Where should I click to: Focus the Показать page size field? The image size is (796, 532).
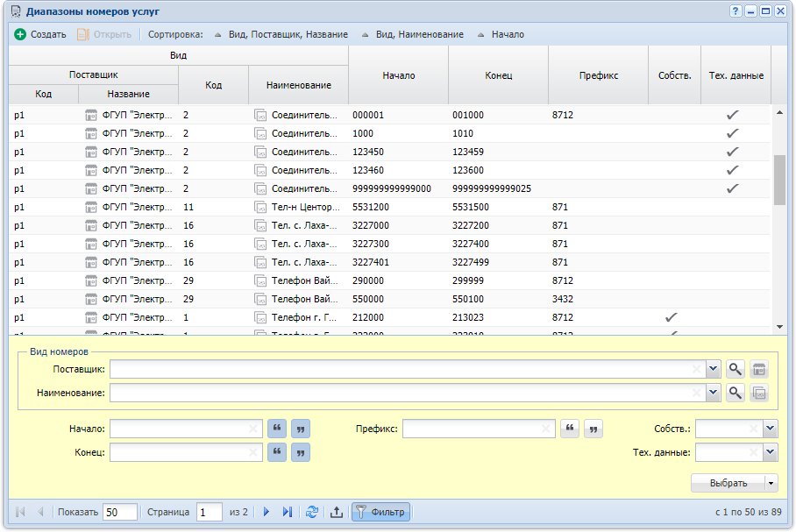point(120,512)
